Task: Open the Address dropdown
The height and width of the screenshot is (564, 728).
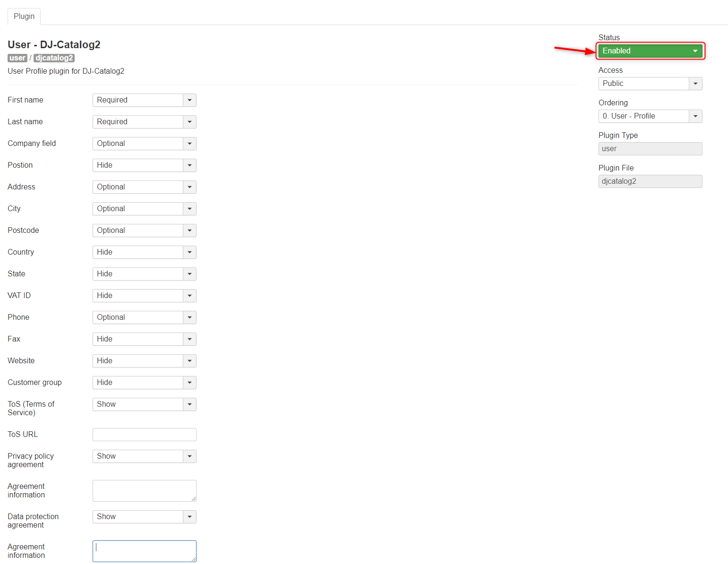Action: point(145,187)
